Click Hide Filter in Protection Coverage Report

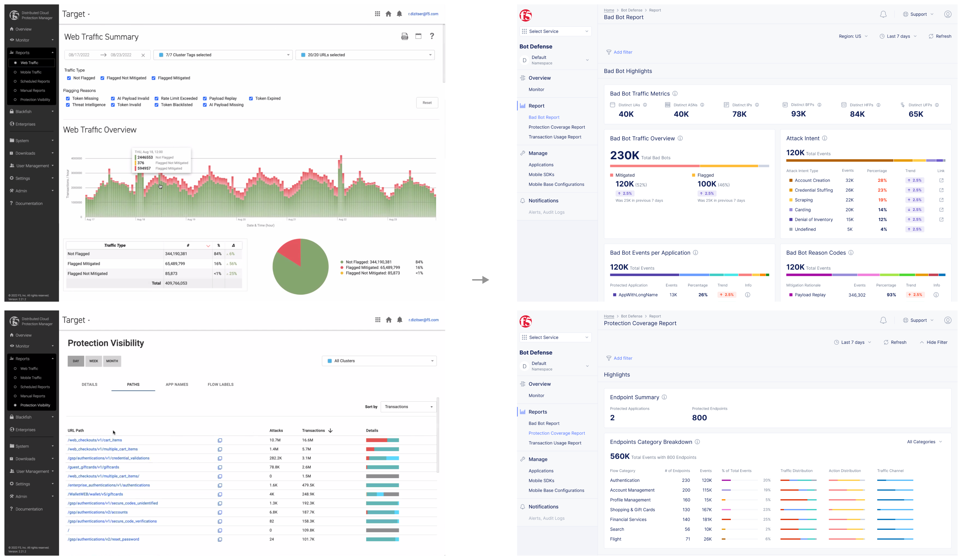tap(933, 342)
